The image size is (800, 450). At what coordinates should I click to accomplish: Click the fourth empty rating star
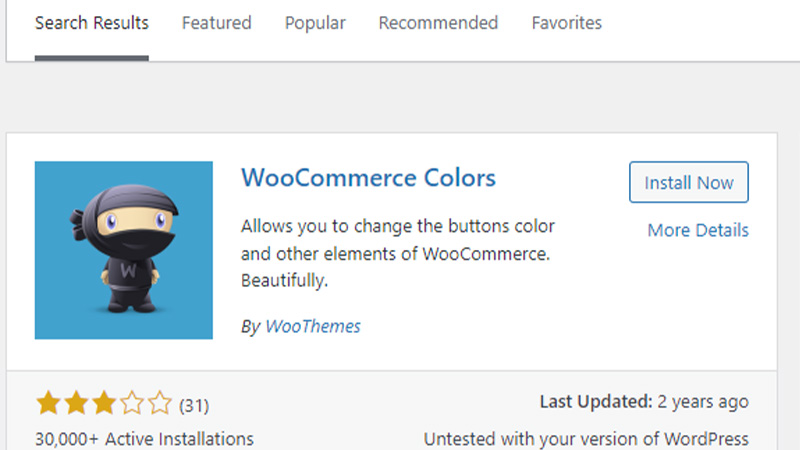click(132, 403)
